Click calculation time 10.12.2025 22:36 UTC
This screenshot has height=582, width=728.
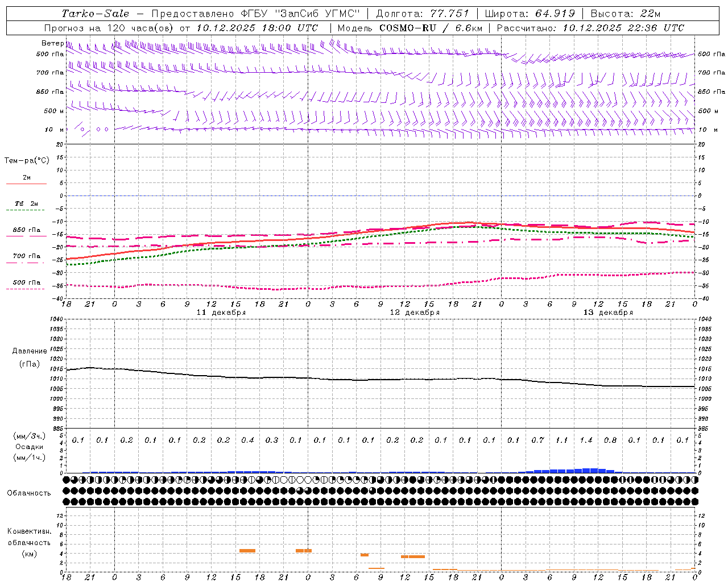click(623, 28)
